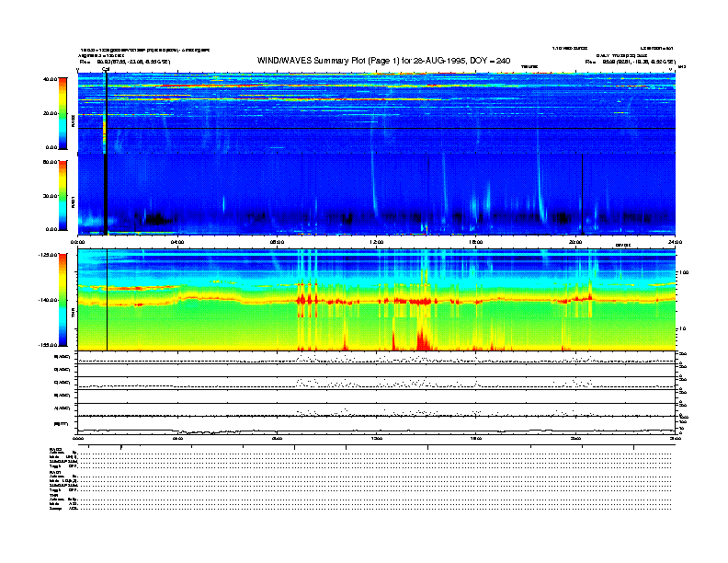Select the -125.00 label on TNR color bar

[x=48, y=255]
